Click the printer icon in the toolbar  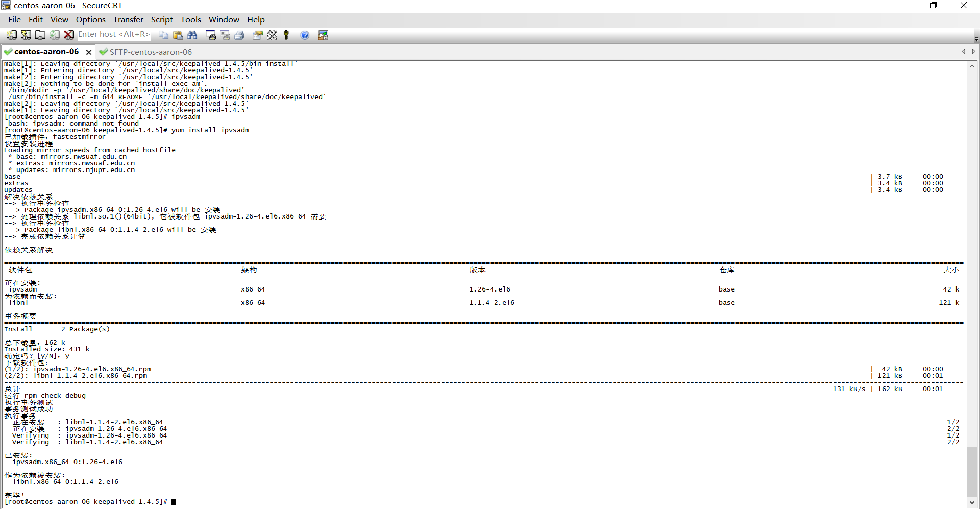coord(239,35)
